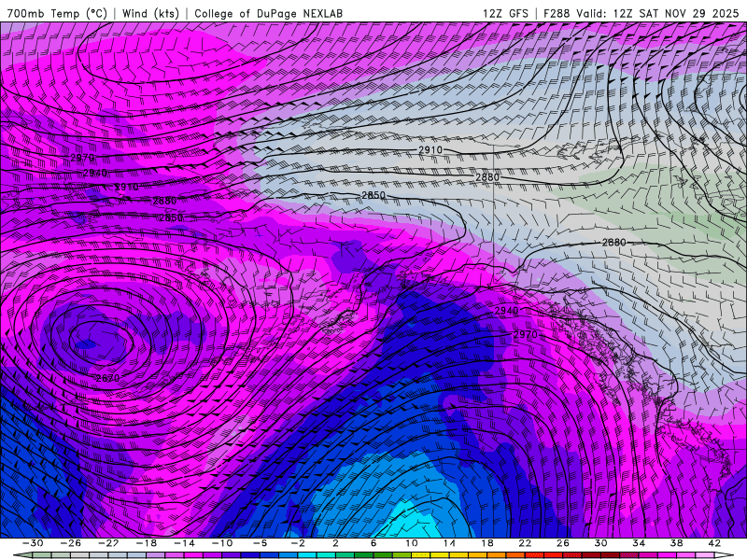Click the -18 color scale label
The height and width of the screenshot is (560, 747).
(x=147, y=543)
